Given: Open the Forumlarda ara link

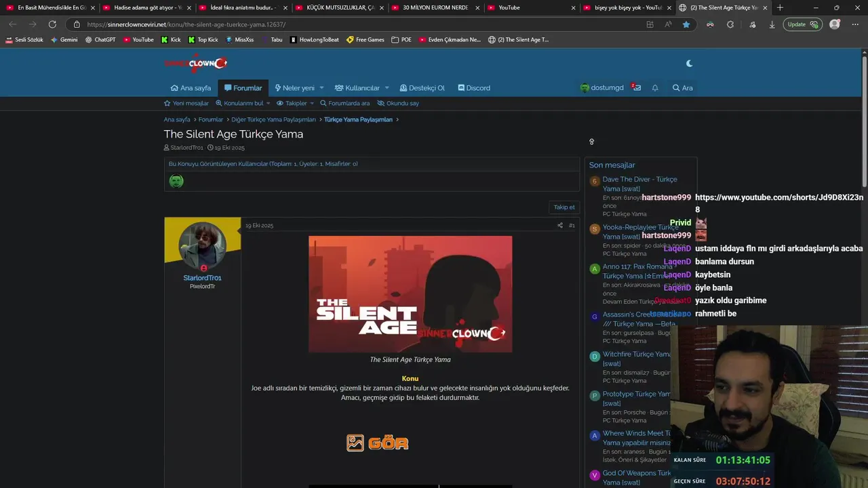Looking at the screenshot, I should pos(344,104).
